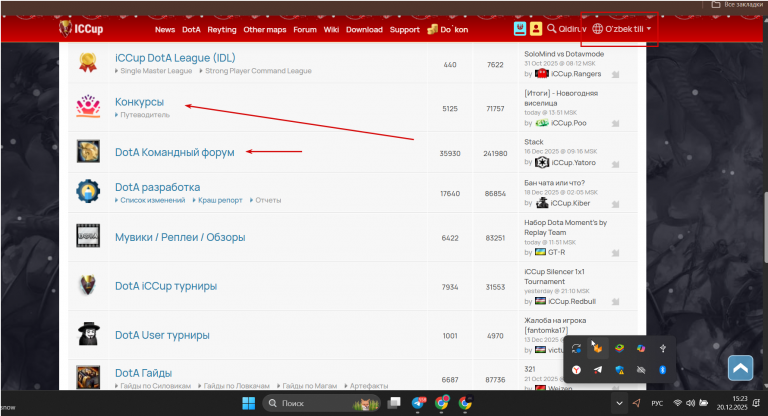Click the DotA iCCup турниры shield icon

click(x=88, y=285)
